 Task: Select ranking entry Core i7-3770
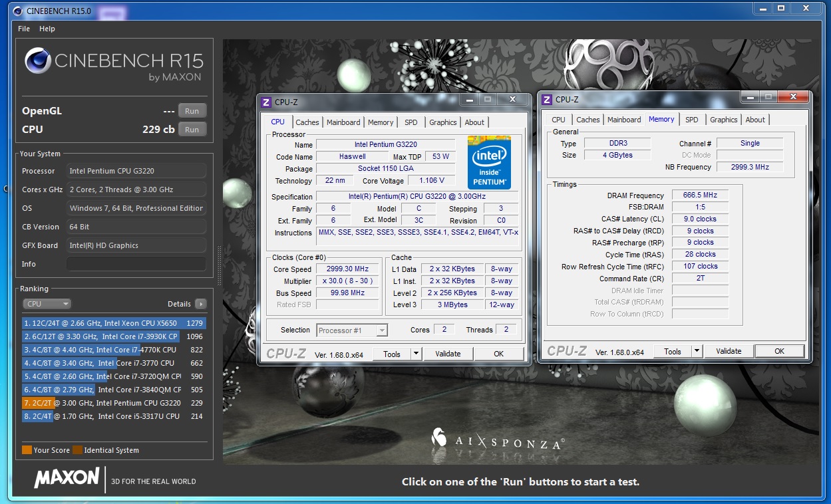[x=114, y=363]
